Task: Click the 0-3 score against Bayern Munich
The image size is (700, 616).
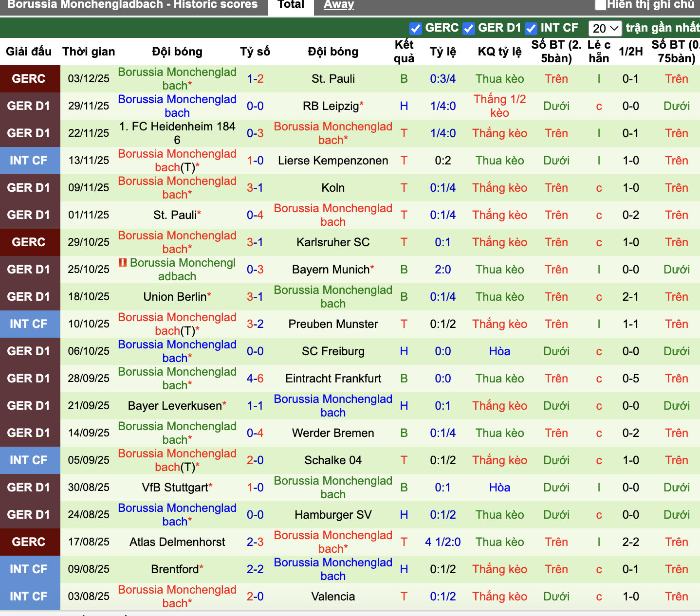Action: [255, 270]
